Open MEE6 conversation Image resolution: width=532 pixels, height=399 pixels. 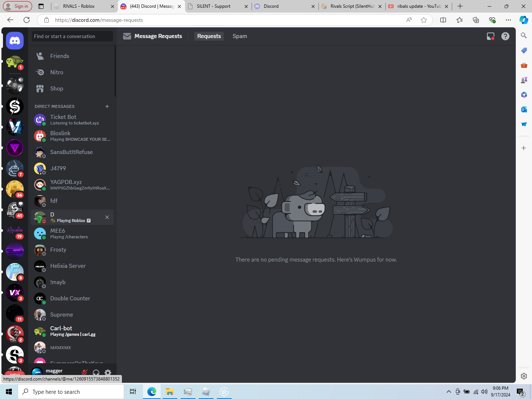[72, 233]
